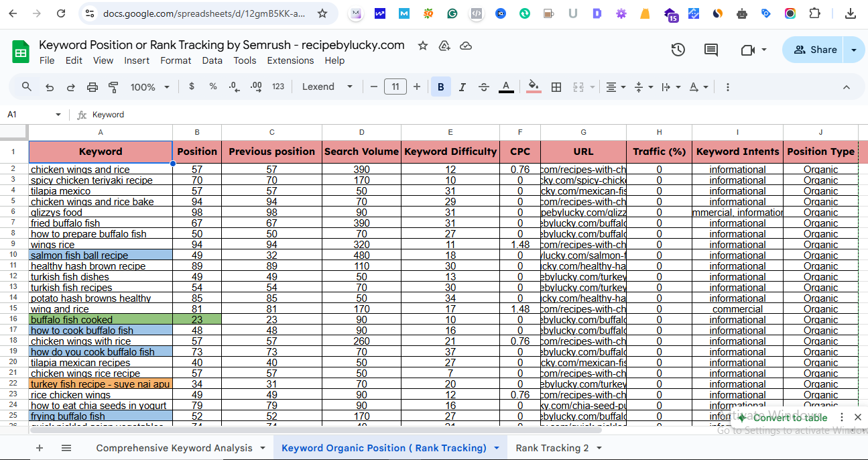Open text rotation dropdown
868x460 pixels.
[698, 87]
